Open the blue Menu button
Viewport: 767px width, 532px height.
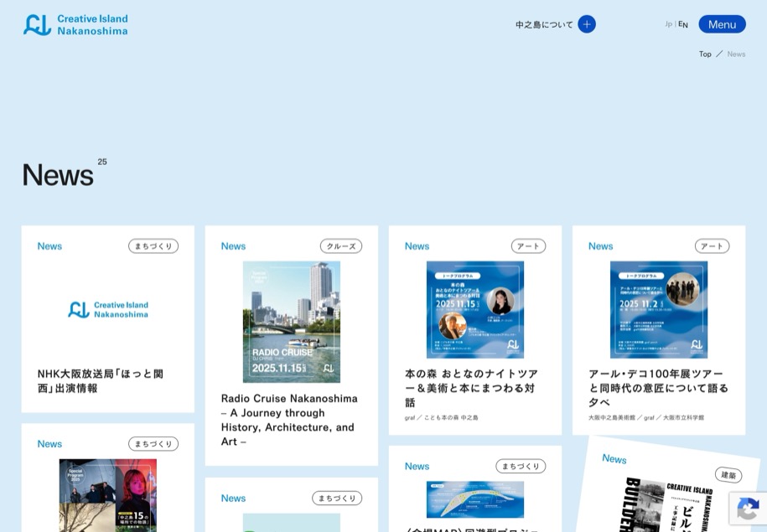[722, 24]
